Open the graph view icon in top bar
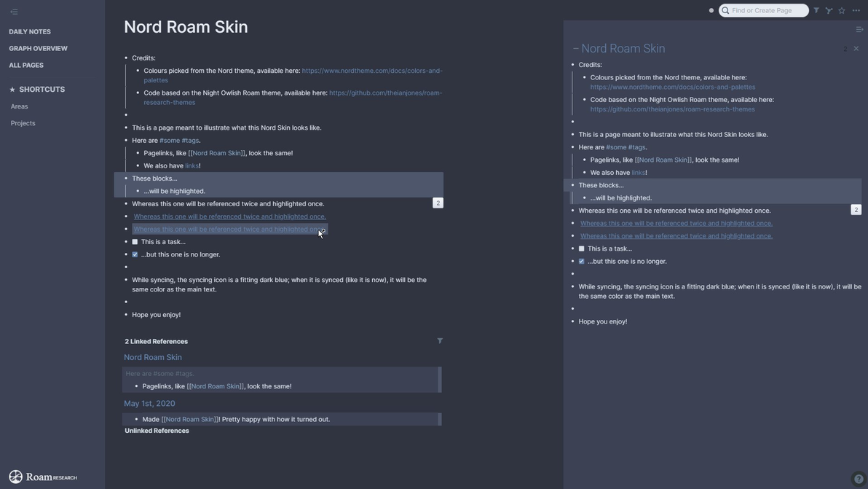Image resolution: width=868 pixels, height=489 pixels. click(829, 10)
